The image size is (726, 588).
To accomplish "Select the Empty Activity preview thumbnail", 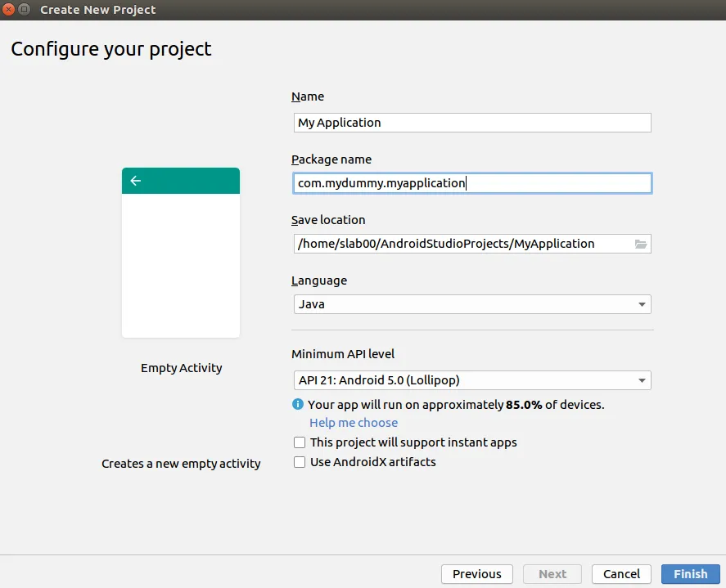I will click(181, 253).
